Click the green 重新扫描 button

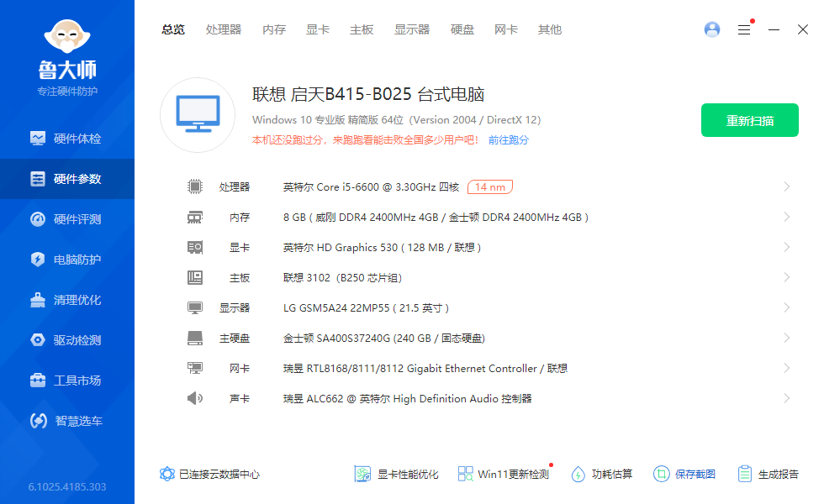[749, 120]
